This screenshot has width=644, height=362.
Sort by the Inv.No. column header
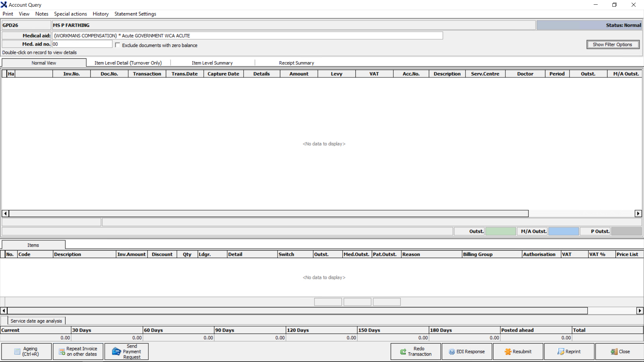[71, 74]
